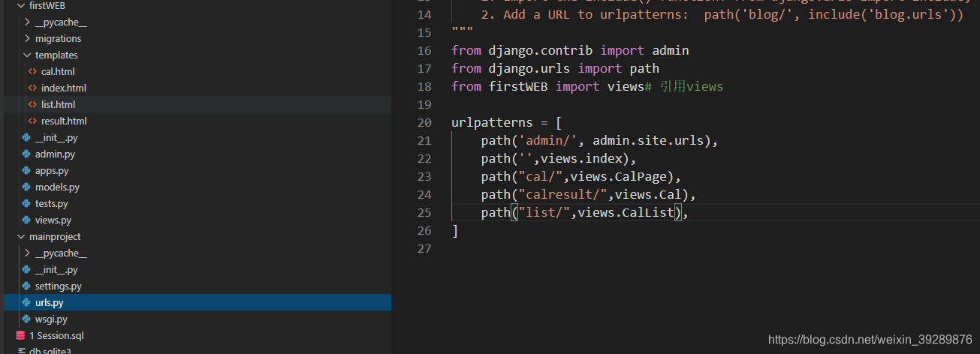980x354 pixels.
Task: Click 'firstWEB' in the import on line 18
Action: tap(518, 86)
